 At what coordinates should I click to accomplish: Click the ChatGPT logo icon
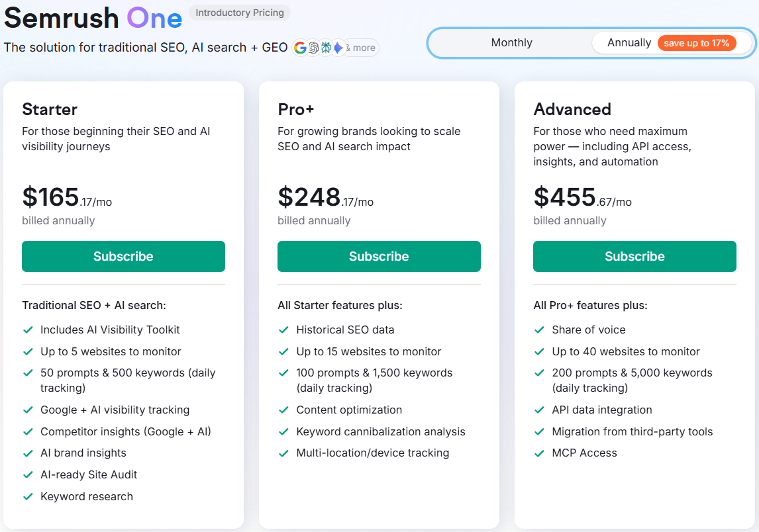tap(313, 48)
